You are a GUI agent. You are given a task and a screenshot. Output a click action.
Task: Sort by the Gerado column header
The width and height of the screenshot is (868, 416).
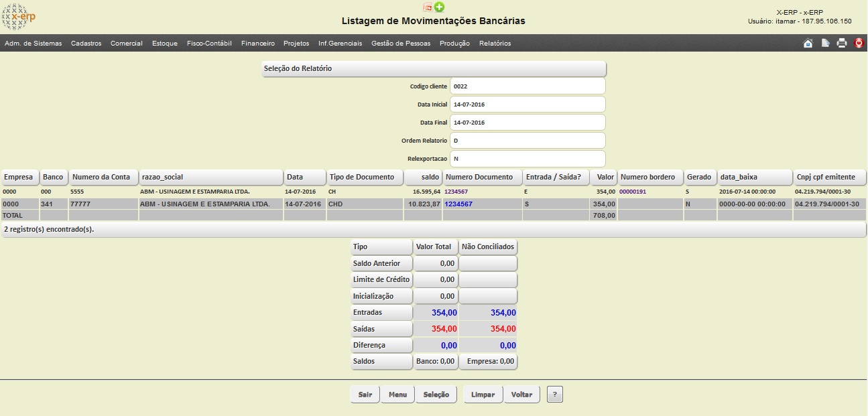click(700, 177)
